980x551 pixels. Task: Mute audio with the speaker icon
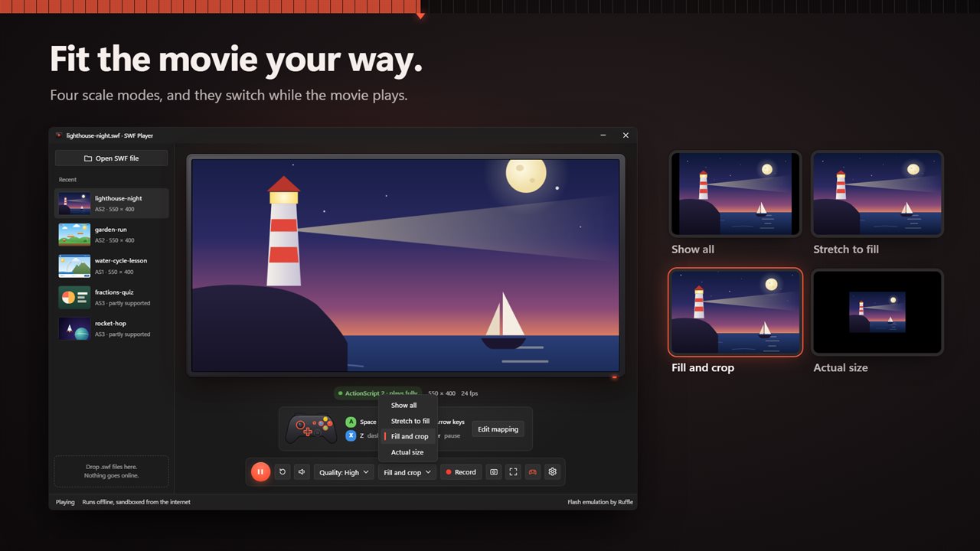point(302,472)
